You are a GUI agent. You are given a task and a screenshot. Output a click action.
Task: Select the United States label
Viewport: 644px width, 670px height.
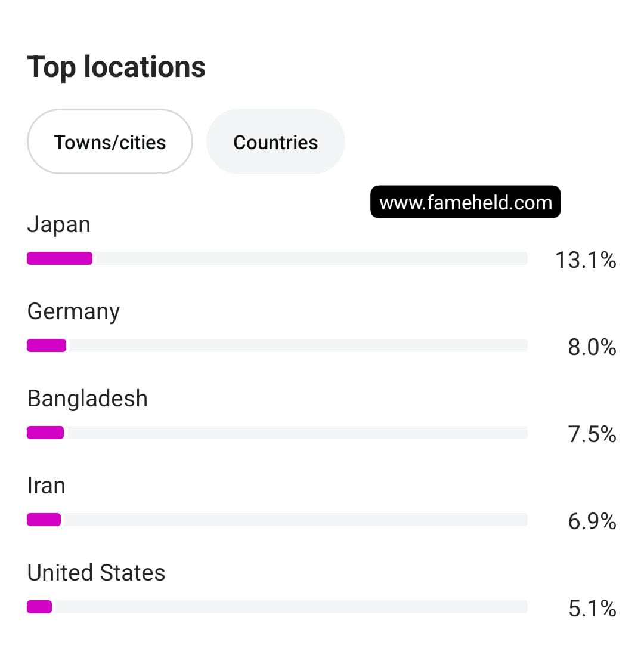point(96,573)
